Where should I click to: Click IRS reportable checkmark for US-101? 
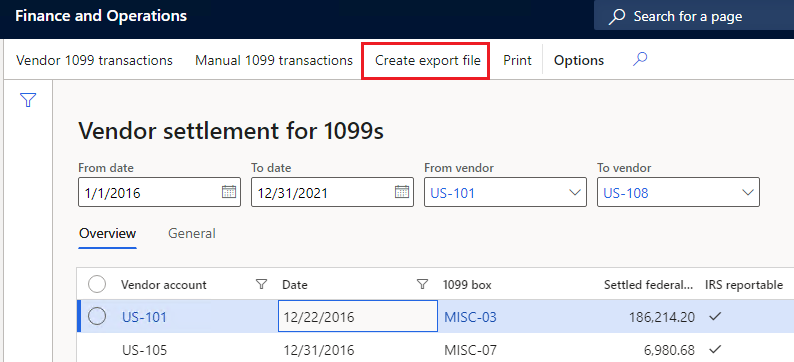pos(715,317)
